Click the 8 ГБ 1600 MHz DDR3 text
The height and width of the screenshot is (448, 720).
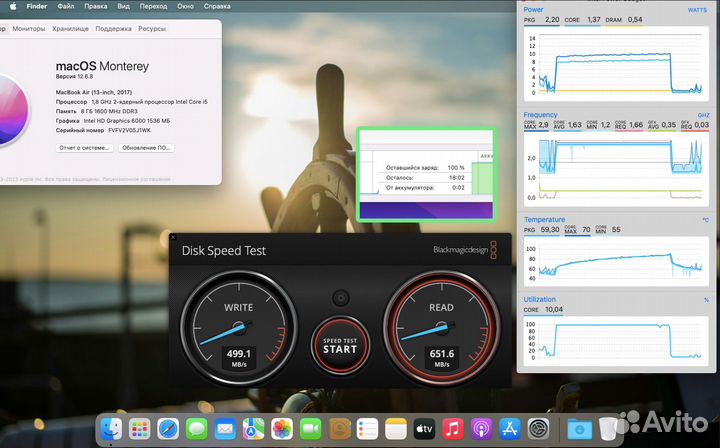109,111
